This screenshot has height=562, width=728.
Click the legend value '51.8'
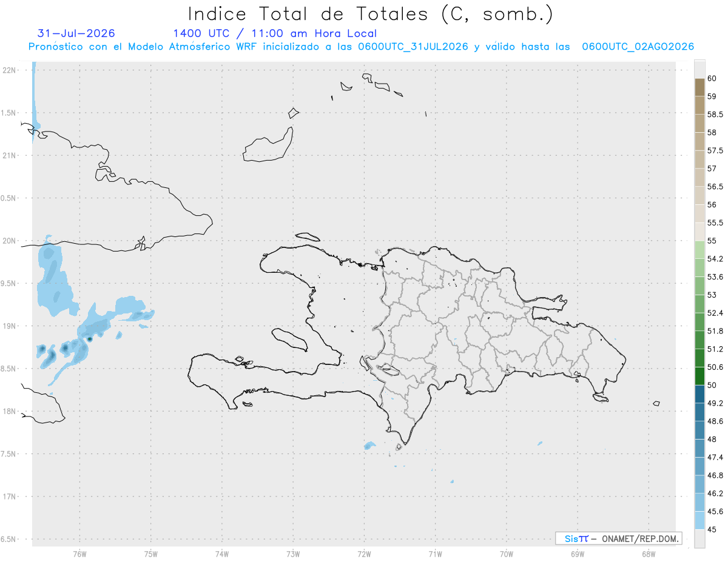coord(715,331)
